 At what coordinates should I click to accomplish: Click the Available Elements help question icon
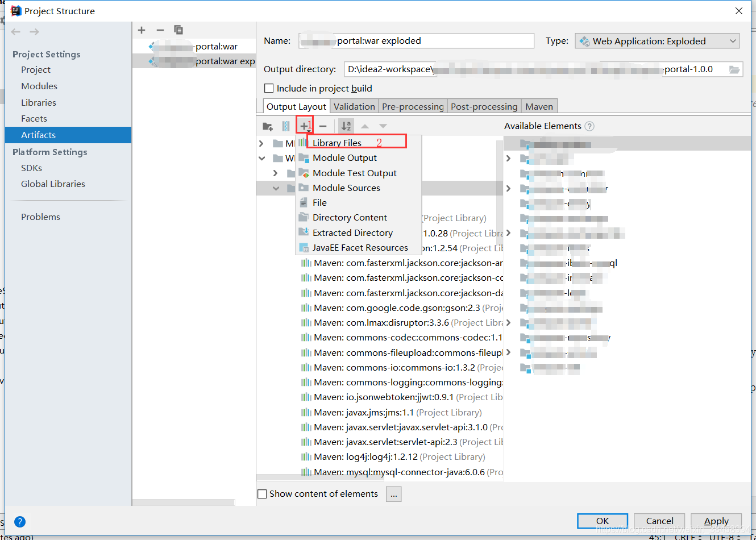[589, 126]
